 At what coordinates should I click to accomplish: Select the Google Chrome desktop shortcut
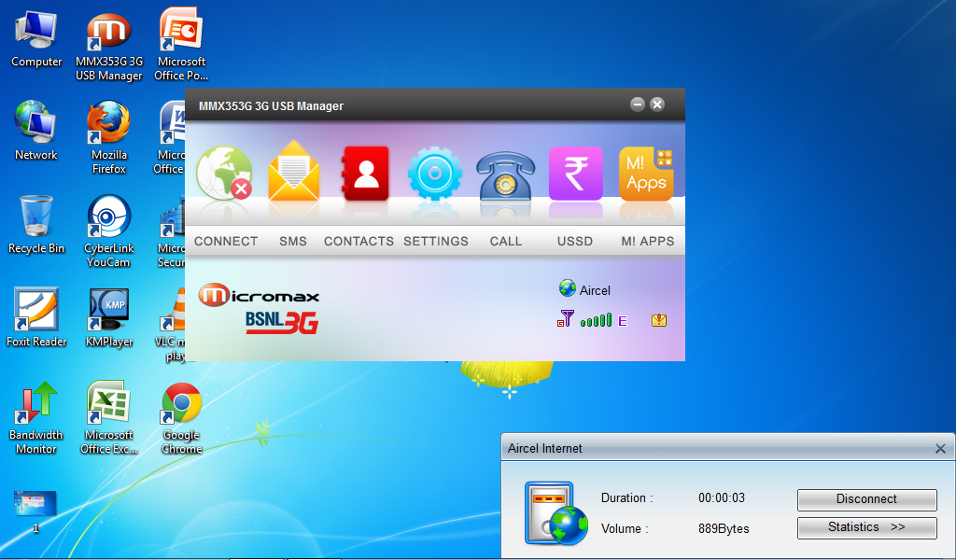click(x=182, y=417)
